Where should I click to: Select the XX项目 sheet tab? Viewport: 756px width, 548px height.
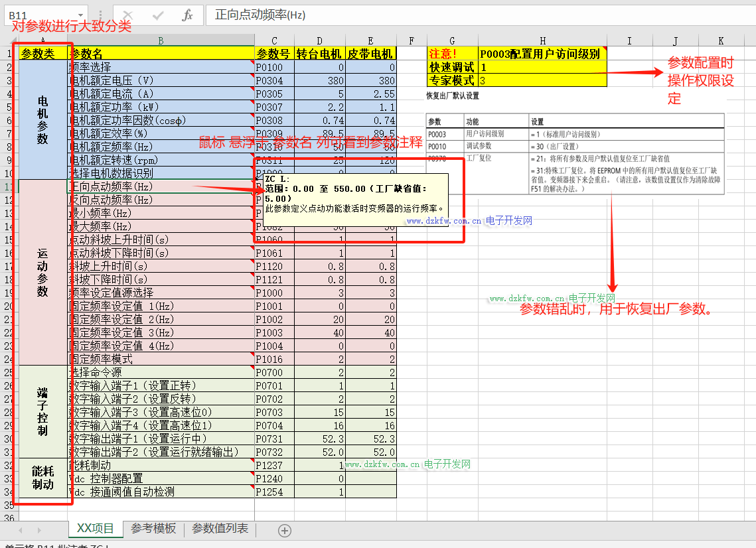coord(96,529)
